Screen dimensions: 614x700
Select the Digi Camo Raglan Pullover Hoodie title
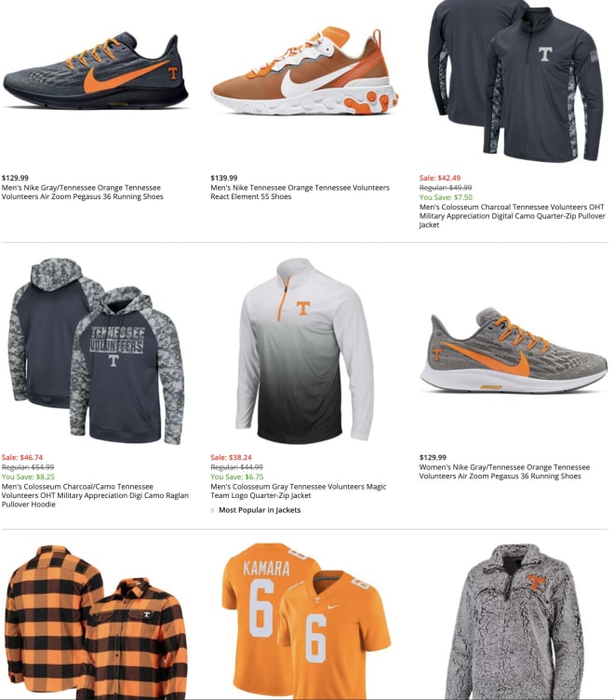(95, 495)
